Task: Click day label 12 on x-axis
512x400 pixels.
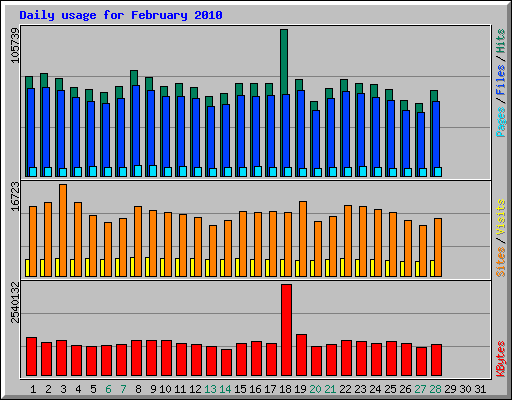Action: pyautogui.click(x=195, y=389)
